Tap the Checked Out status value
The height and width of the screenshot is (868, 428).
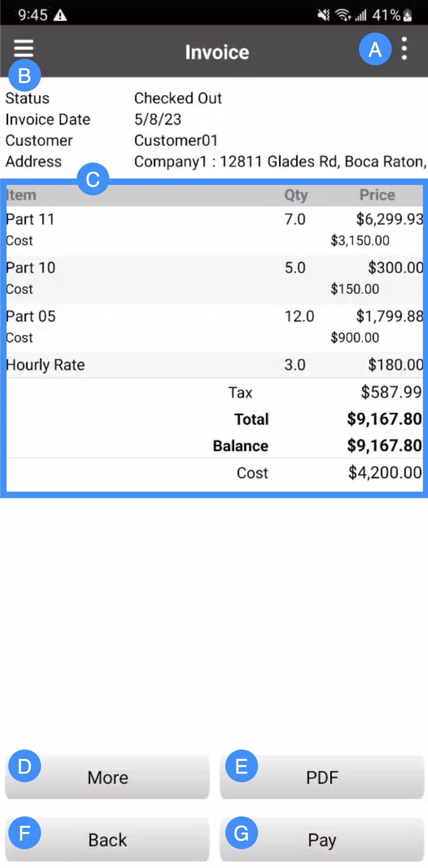coord(178,98)
